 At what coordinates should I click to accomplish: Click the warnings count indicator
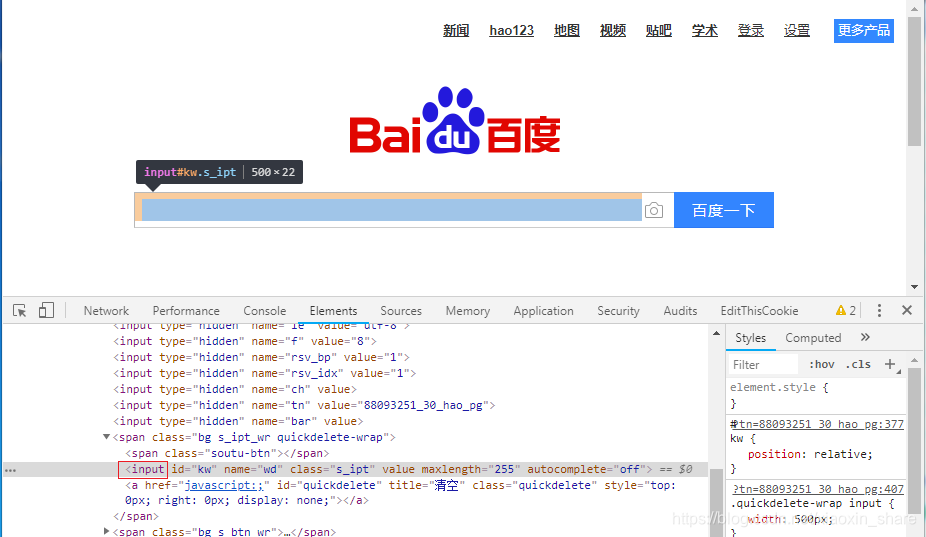pyautogui.click(x=846, y=310)
